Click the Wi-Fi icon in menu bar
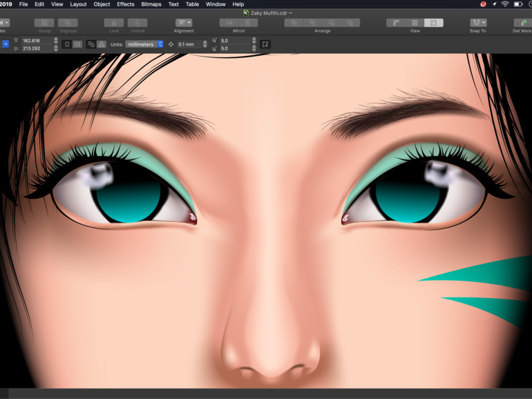 (x=505, y=4)
